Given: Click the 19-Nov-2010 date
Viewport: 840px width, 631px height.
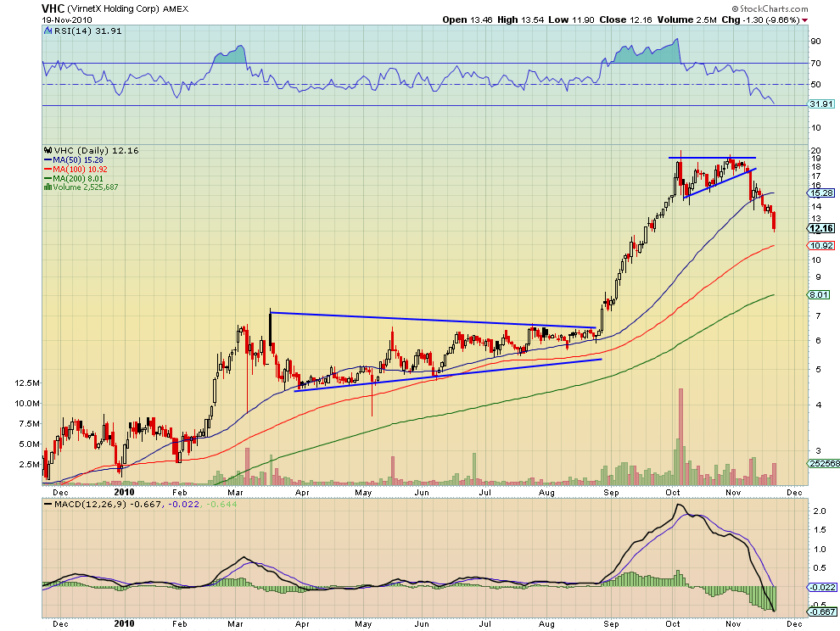Looking at the screenshot, I should tap(65, 20).
